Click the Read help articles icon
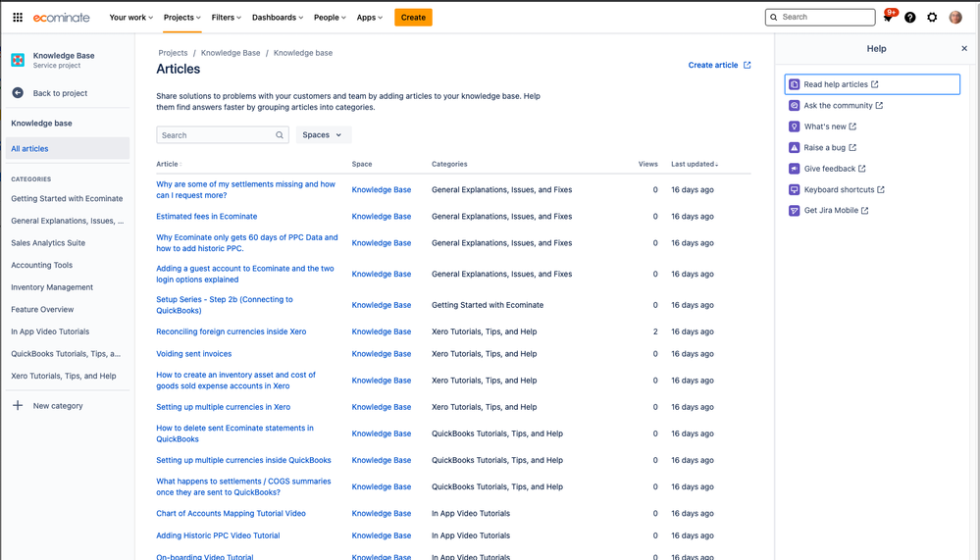The height and width of the screenshot is (560, 980). click(x=794, y=84)
